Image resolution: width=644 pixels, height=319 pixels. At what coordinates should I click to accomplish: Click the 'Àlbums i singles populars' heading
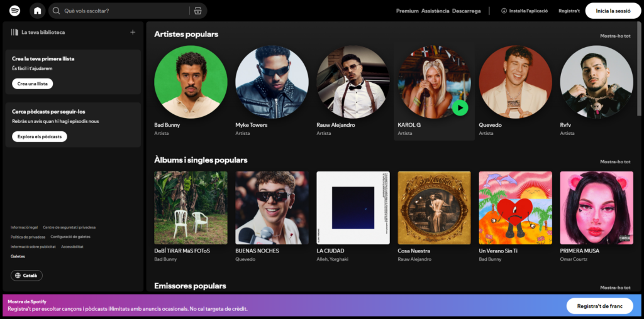pos(201,160)
